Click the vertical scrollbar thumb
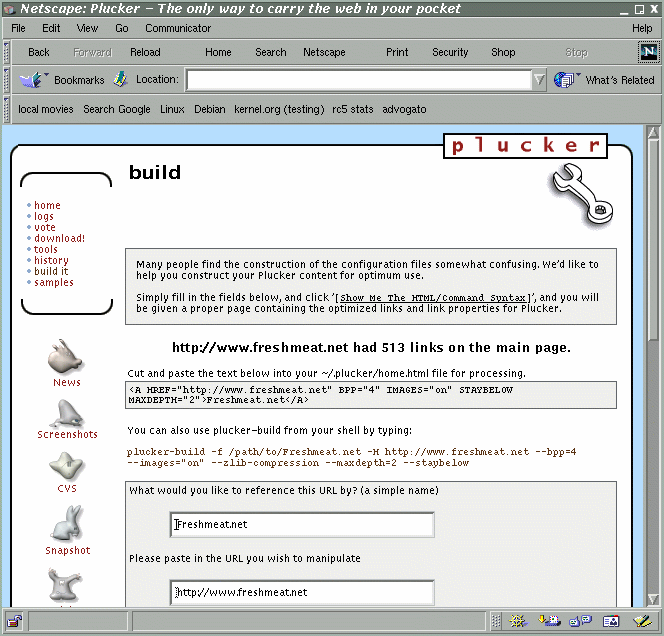The width and height of the screenshot is (664, 636). 653,240
